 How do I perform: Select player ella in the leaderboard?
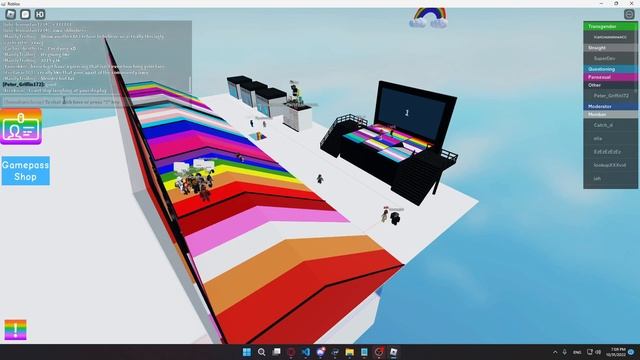pyautogui.click(x=610, y=138)
